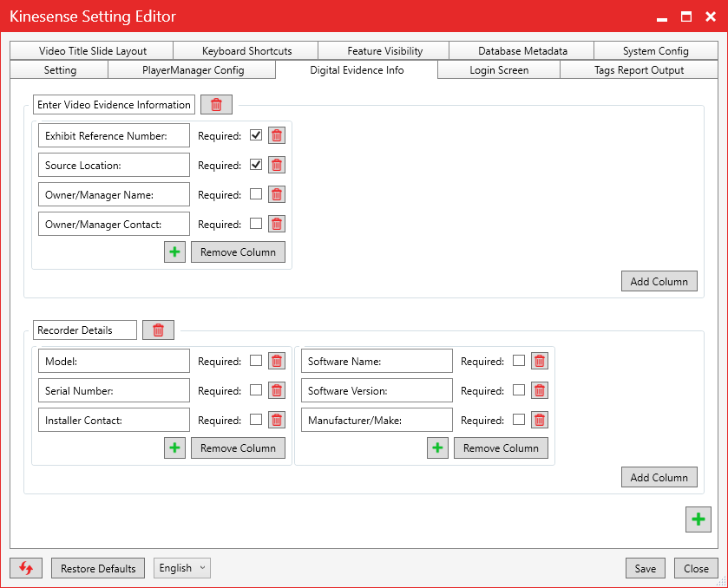Image resolution: width=728 pixels, height=588 pixels.
Task: Click the red reload arrows icon
Action: (26, 568)
